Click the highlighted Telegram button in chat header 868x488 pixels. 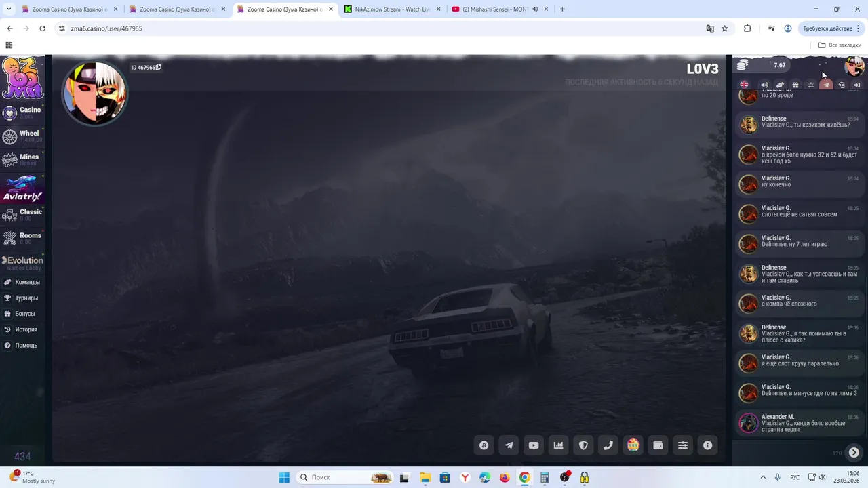coord(826,85)
